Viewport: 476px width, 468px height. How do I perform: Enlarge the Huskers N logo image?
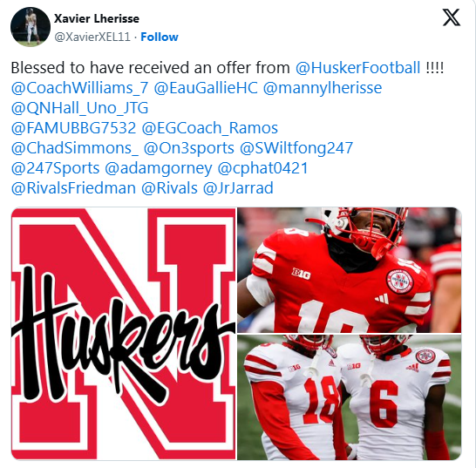[x=124, y=334]
